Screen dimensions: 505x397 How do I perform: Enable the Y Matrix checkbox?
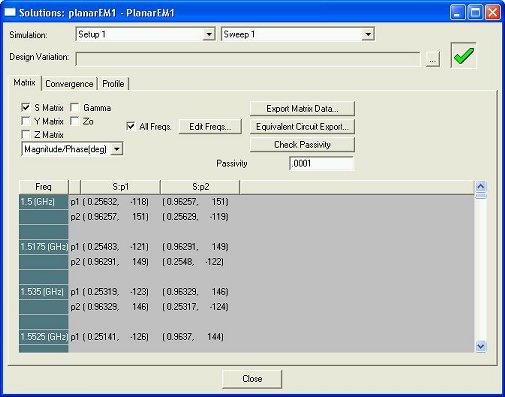pos(26,121)
